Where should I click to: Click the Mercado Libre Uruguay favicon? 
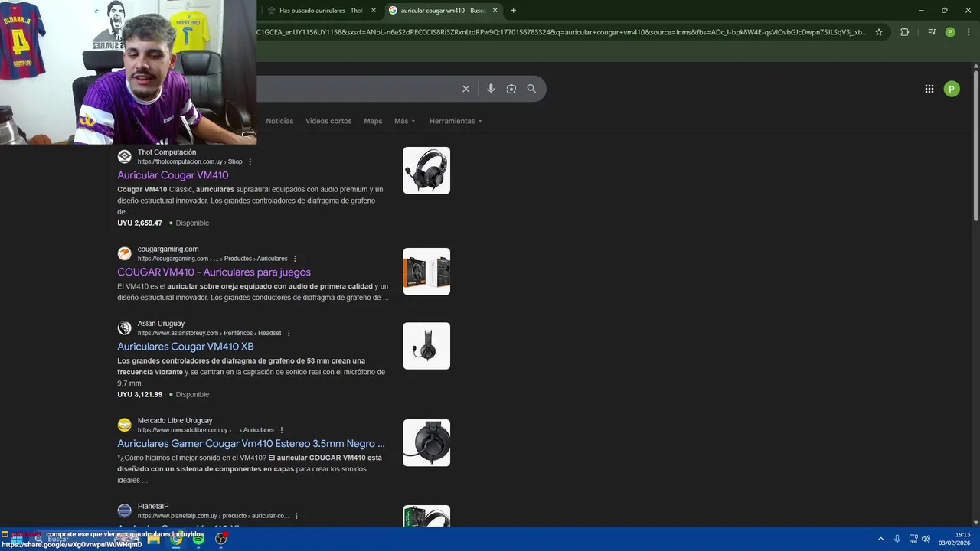point(124,425)
